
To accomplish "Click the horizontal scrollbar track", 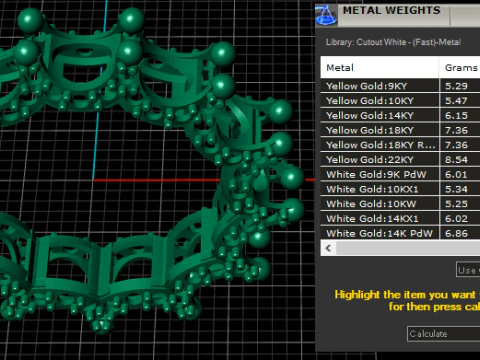I will [408, 248].
